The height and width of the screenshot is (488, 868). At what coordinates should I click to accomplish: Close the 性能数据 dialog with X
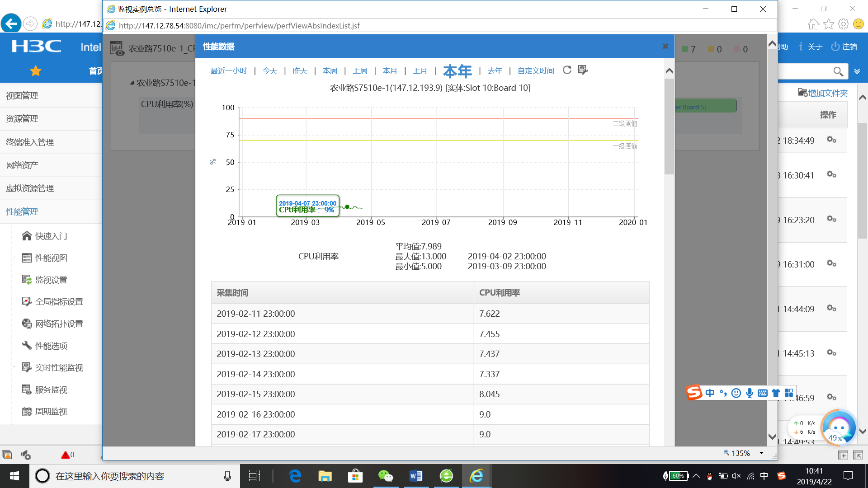(665, 46)
